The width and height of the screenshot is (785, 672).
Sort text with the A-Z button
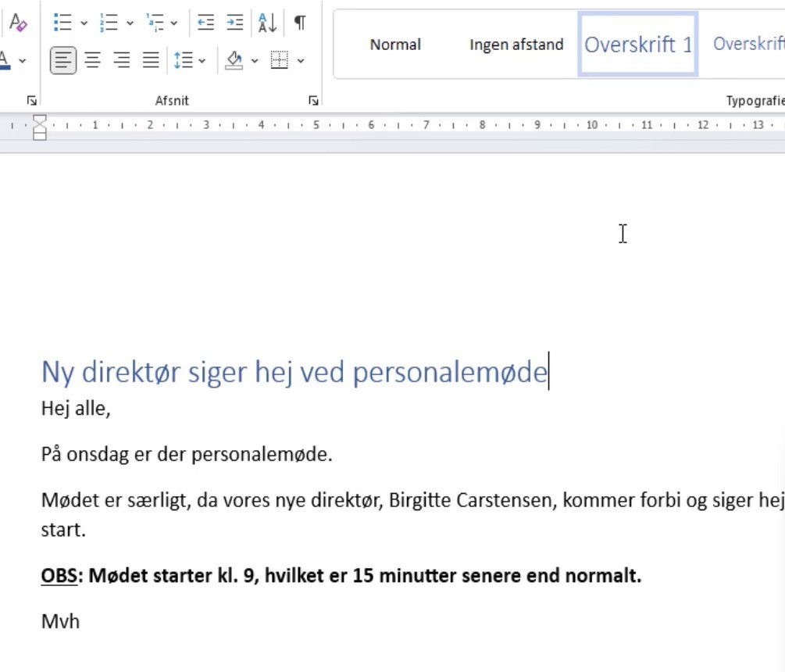[x=267, y=23]
